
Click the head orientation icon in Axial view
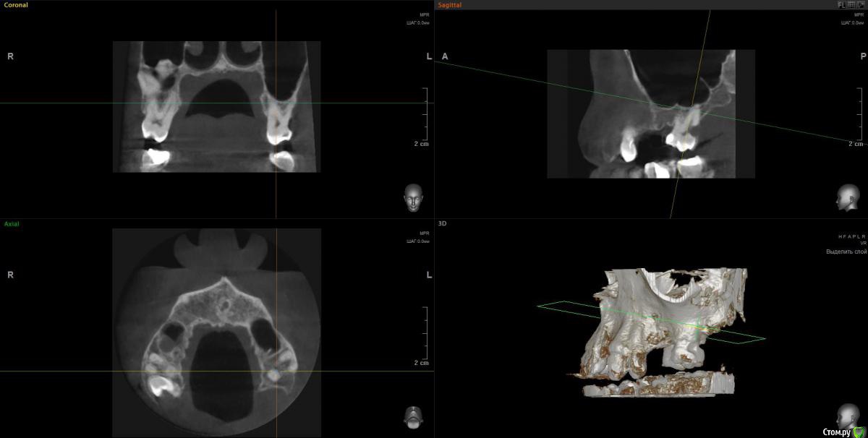tap(413, 416)
